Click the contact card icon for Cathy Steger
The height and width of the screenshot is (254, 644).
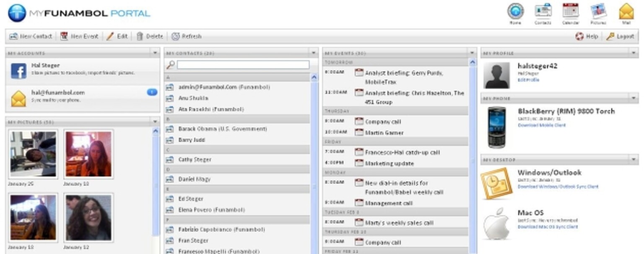pyautogui.click(x=170, y=159)
